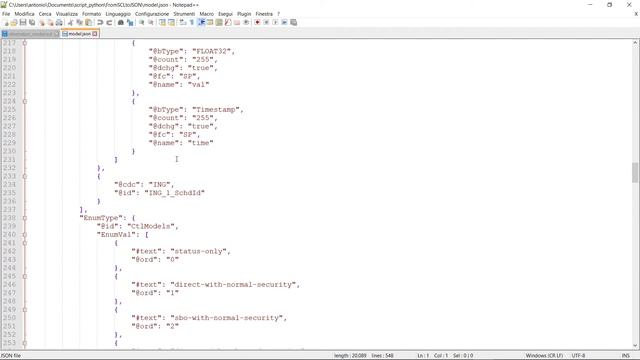Click the vertical scrollbar thumb
This screenshot has width=640, height=360.
(635, 173)
